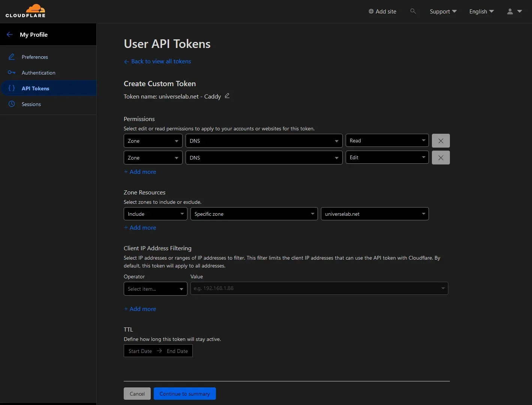Screen dimensions: 532x405
Task: Click Add more under Permissions
Action: point(140,172)
